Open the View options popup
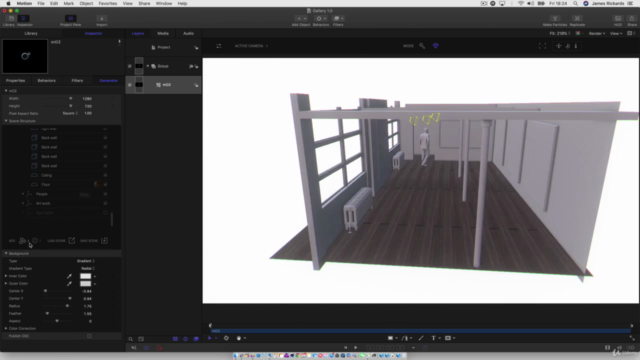Screen dimensions: 640x360 616,33
